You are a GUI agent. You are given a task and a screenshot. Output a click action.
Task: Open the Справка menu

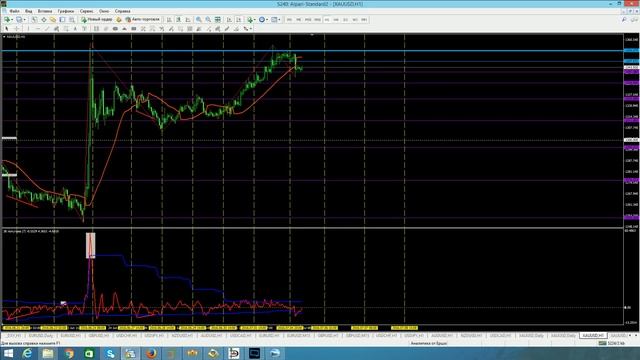(122, 11)
